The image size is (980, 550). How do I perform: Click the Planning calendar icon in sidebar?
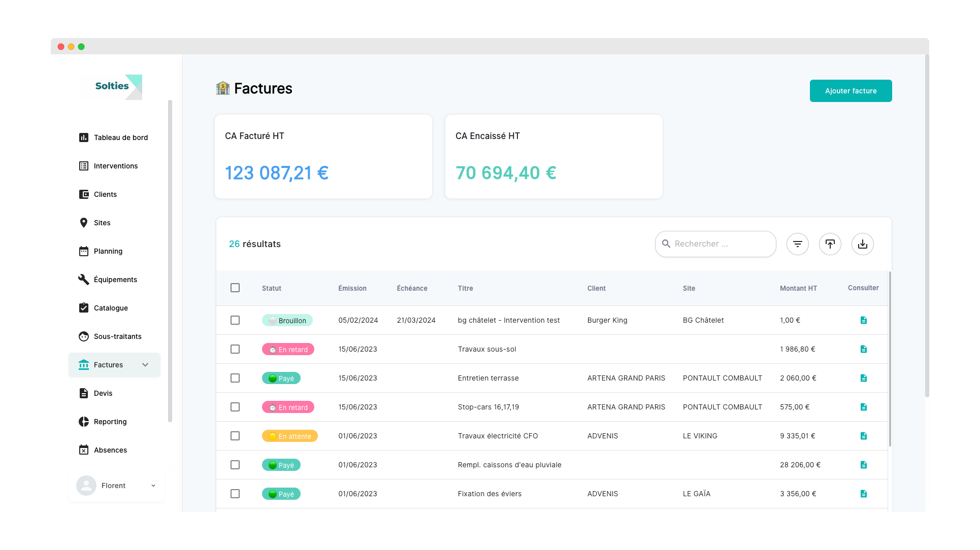[x=84, y=251]
